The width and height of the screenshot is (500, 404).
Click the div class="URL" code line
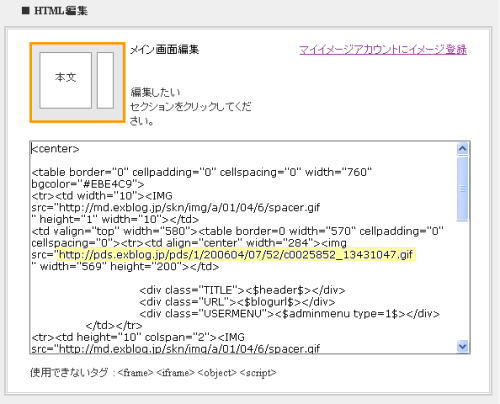(x=237, y=302)
